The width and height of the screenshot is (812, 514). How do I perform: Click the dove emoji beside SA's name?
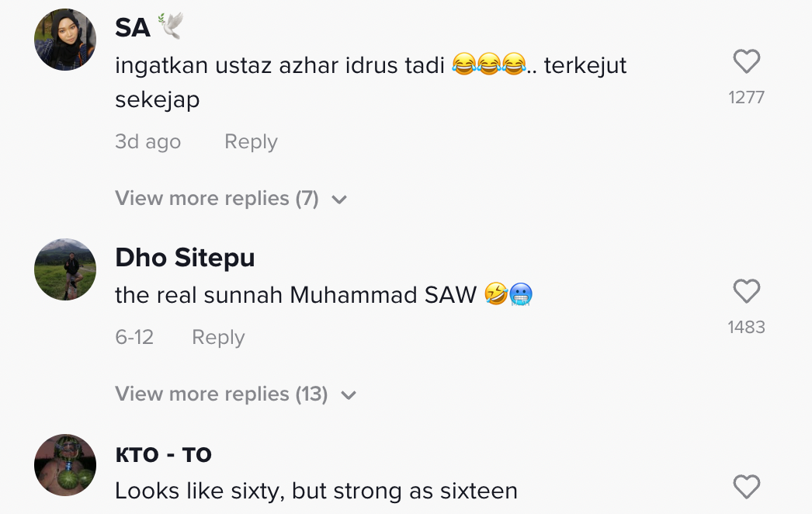[170, 27]
